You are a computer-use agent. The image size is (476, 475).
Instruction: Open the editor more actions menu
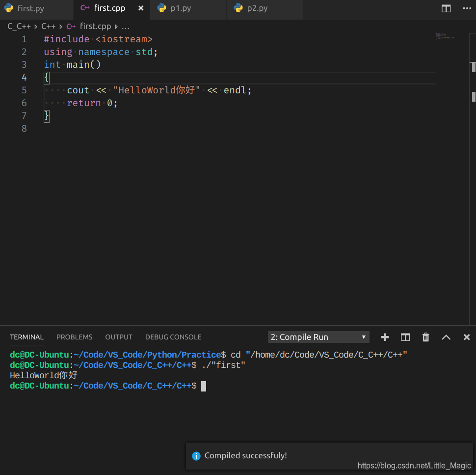(x=467, y=8)
